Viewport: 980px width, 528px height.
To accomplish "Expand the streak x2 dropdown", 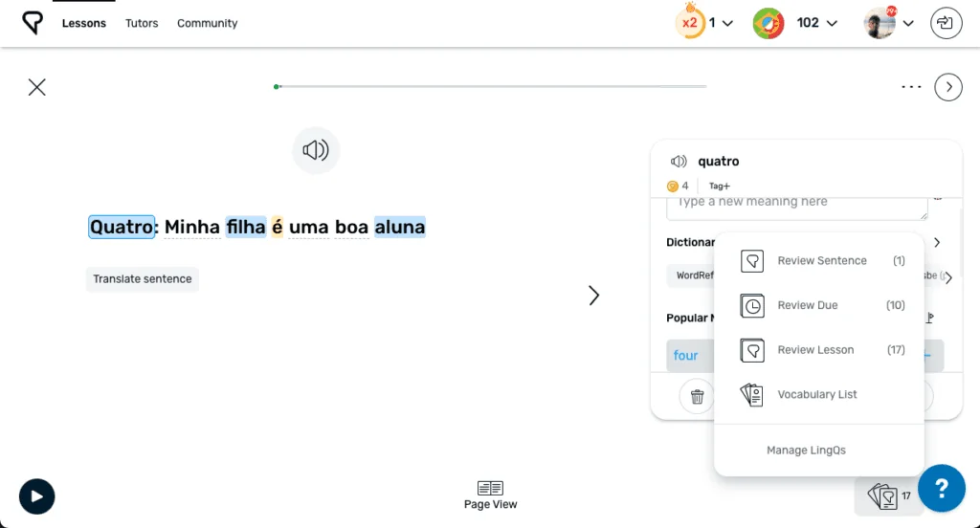I will (x=705, y=23).
